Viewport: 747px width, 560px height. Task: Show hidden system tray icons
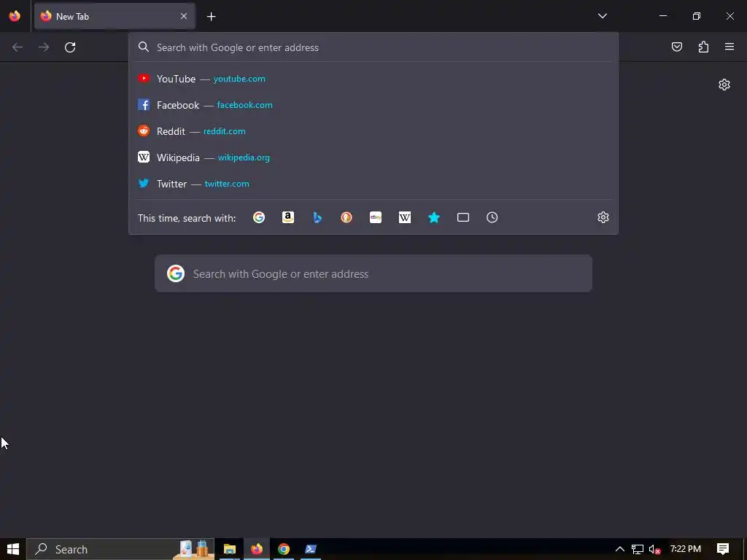point(620,549)
